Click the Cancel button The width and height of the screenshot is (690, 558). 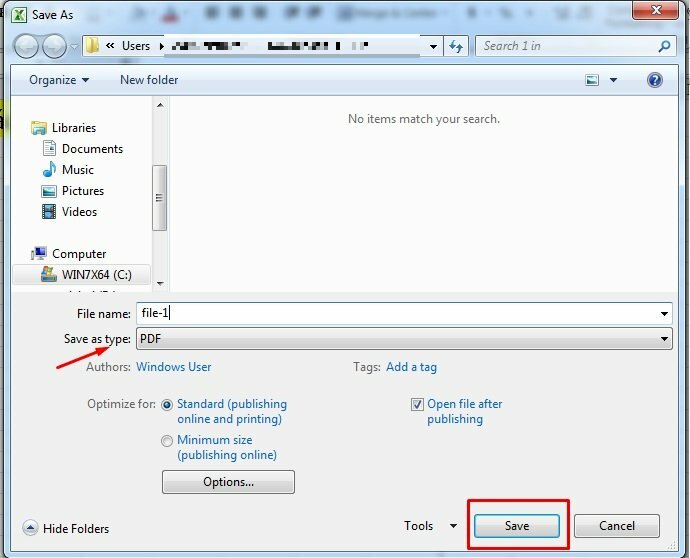(x=617, y=526)
